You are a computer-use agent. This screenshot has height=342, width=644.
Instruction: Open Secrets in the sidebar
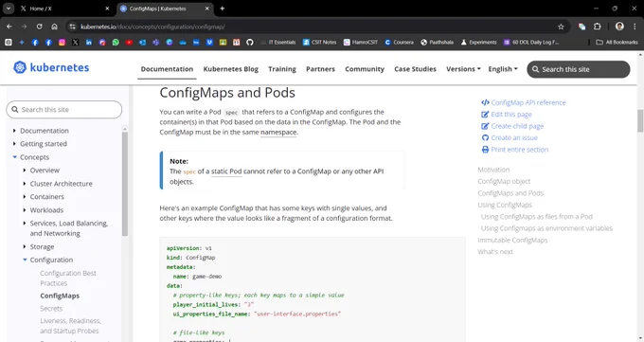[51, 308]
